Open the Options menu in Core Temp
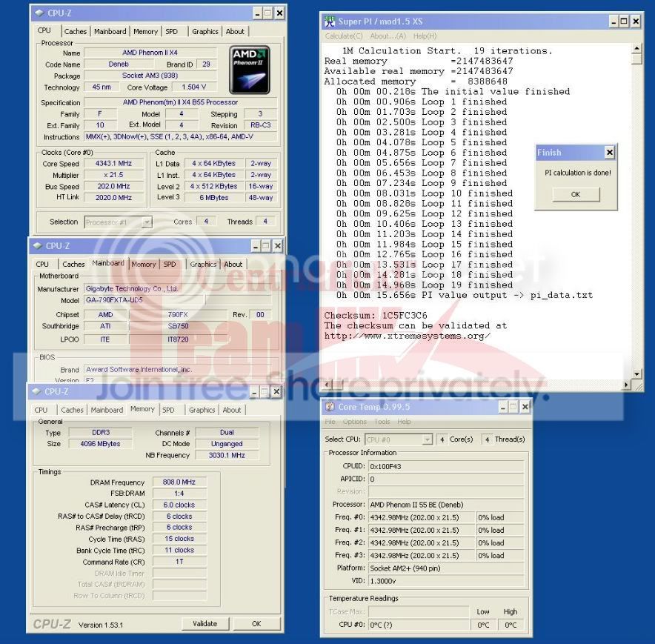655x644 pixels. [354, 422]
